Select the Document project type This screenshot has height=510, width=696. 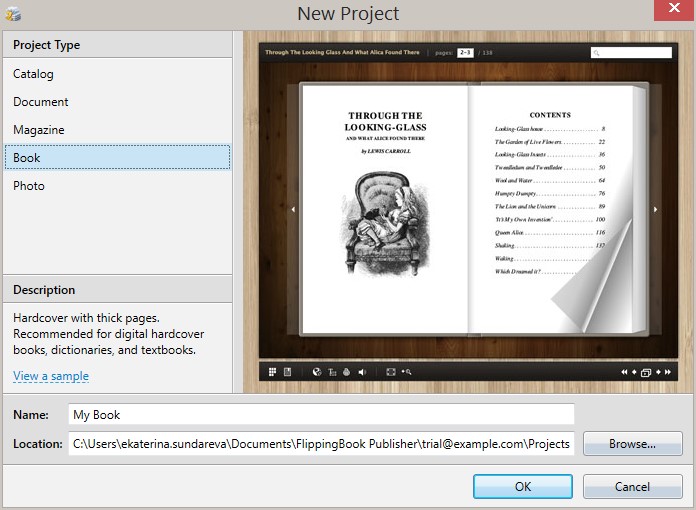(118, 102)
